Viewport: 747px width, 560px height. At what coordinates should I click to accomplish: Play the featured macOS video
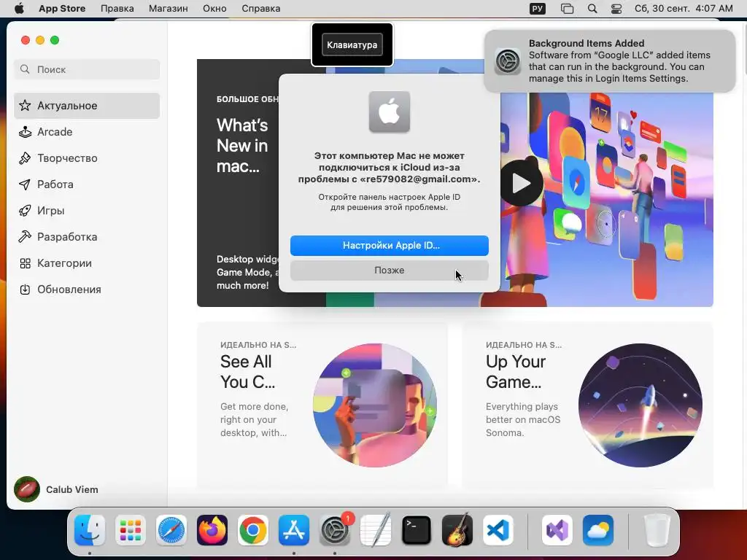pyautogui.click(x=521, y=183)
